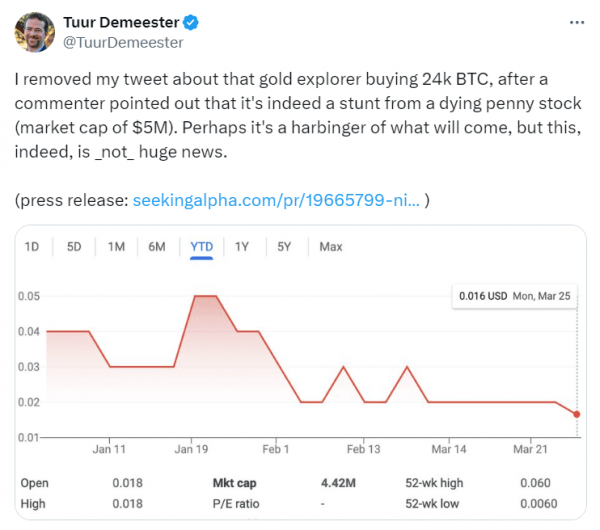Click the red endpoint marker on chart

[577, 414]
